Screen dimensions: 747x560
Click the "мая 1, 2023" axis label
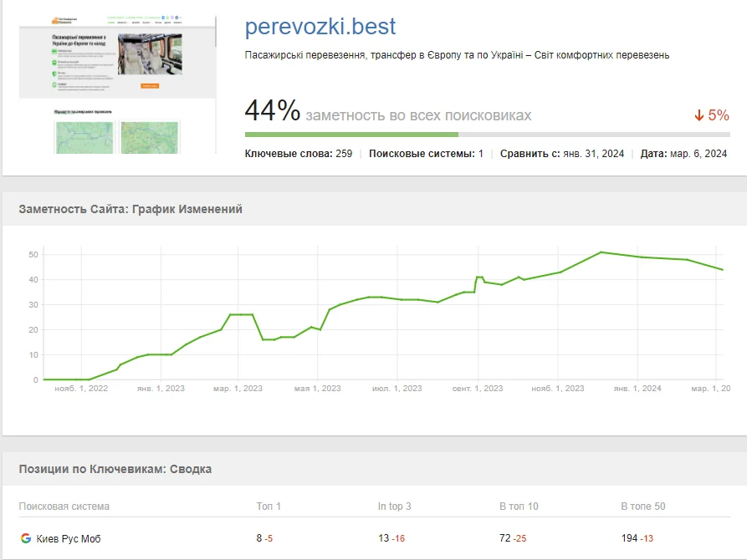318,389
